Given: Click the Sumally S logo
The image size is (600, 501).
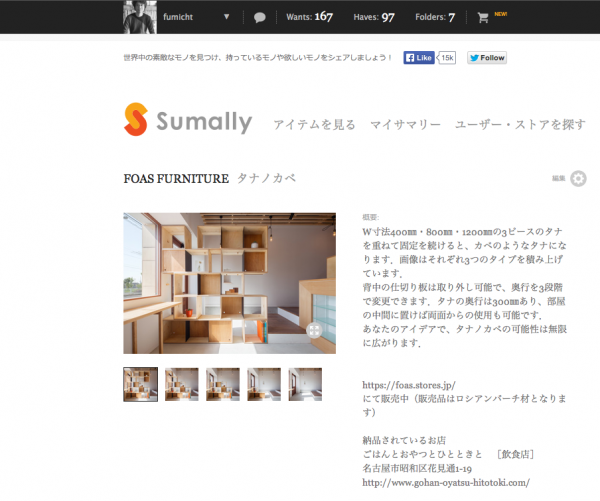Looking at the screenshot, I should click(x=136, y=119).
